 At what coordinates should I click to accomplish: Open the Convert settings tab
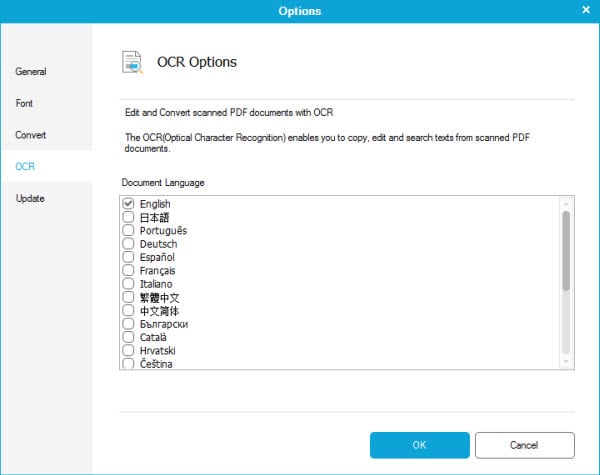coord(31,135)
